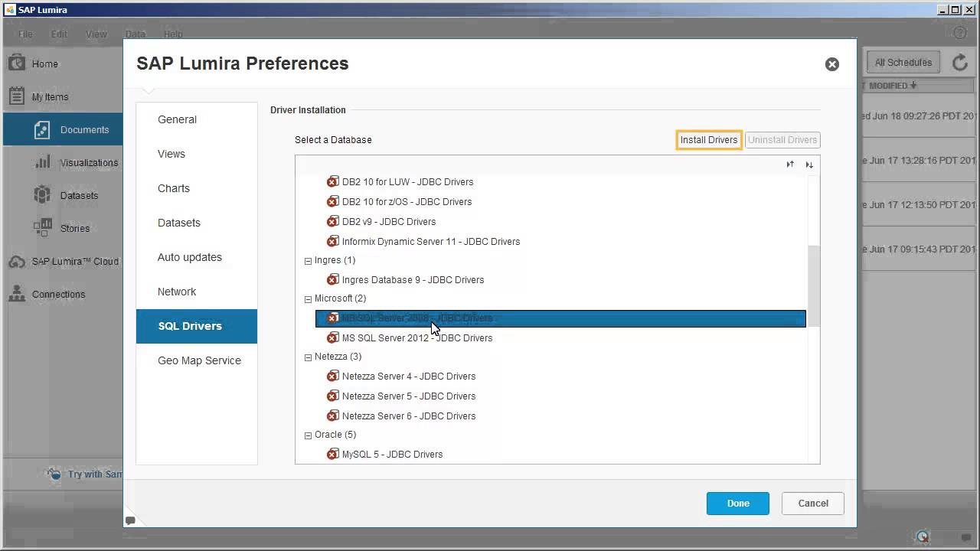Open the Charts preferences tab
The width and height of the screenshot is (980, 551).
(197, 188)
